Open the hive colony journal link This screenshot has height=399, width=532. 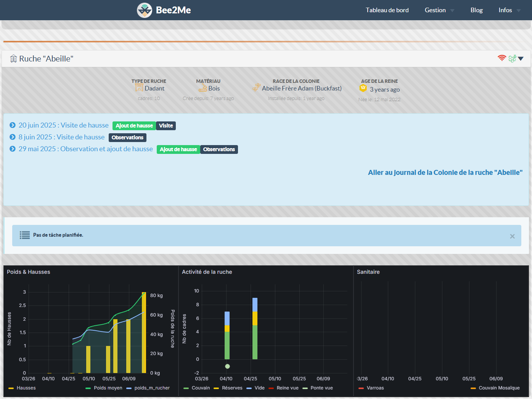pyautogui.click(x=445, y=173)
